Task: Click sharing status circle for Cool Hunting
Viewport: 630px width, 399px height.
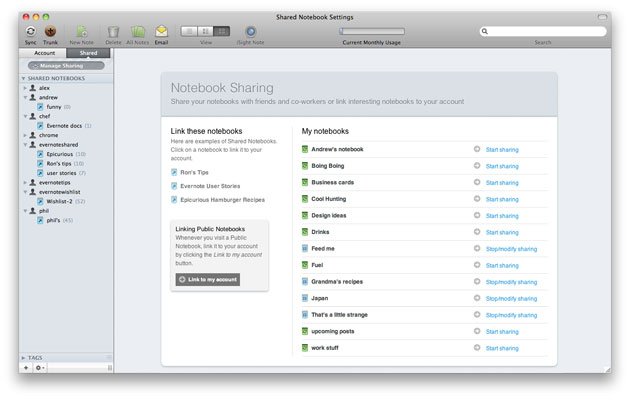Action: [x=477, y=198]
